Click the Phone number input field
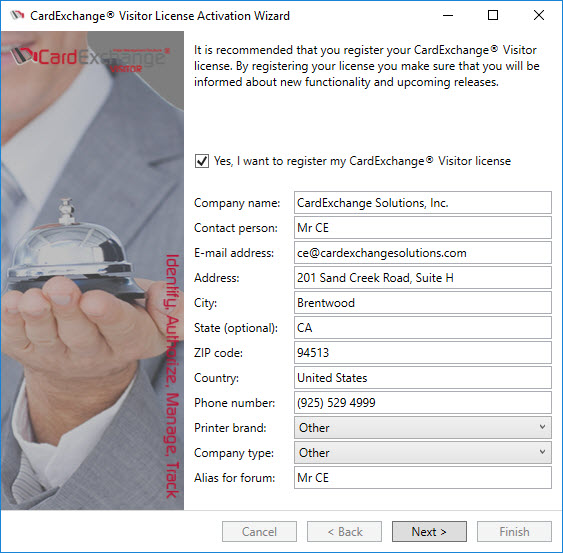563x553 pixels. click(x=423, y=403)
